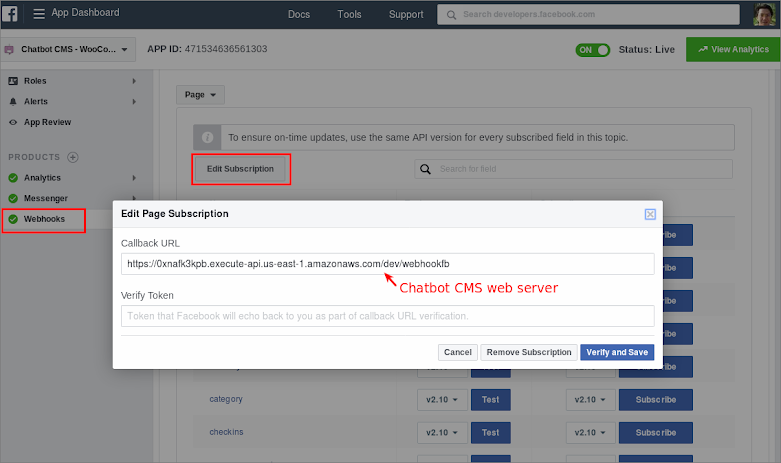Image resolution: width=781 pixels, height=463 pixels.
Task: Click Cancel in the dialog
Action: tap(458, 352)
